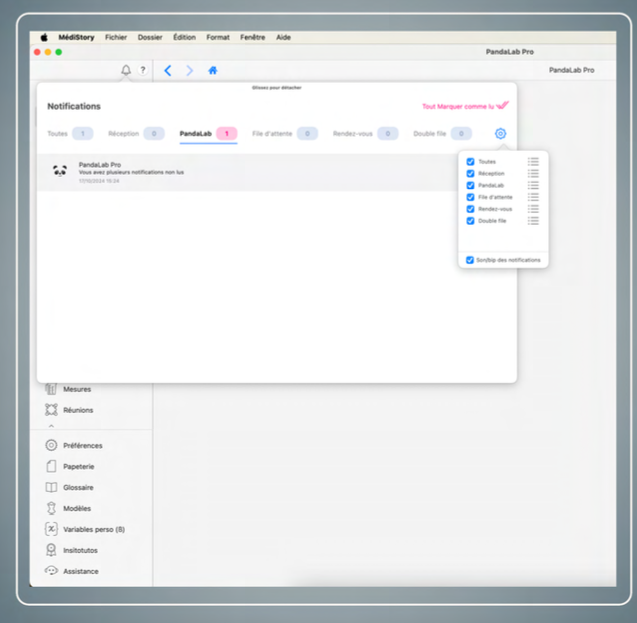Click reorder handle beside Rendez-vous
Image resolution: width=637 pixels, height=623 pixels.
pos(533,209)
